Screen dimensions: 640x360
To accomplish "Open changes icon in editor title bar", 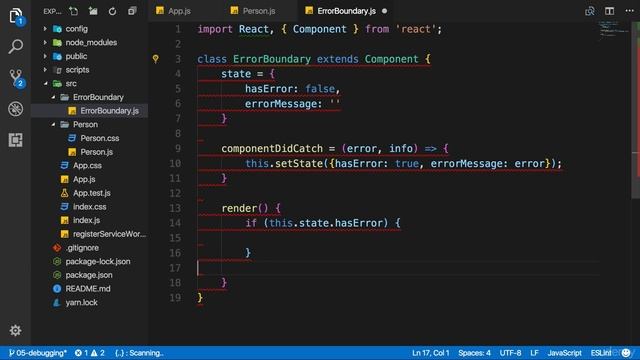I will click(590, 11).
